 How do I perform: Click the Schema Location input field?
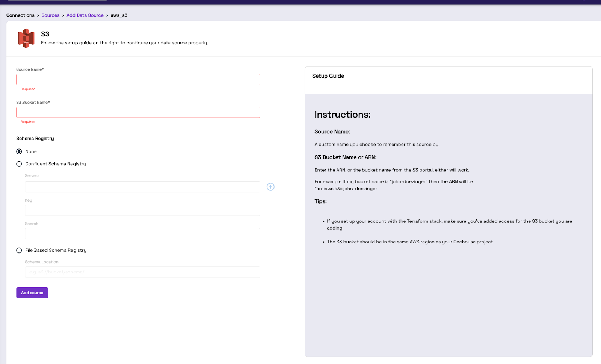[x=142, y=272]
